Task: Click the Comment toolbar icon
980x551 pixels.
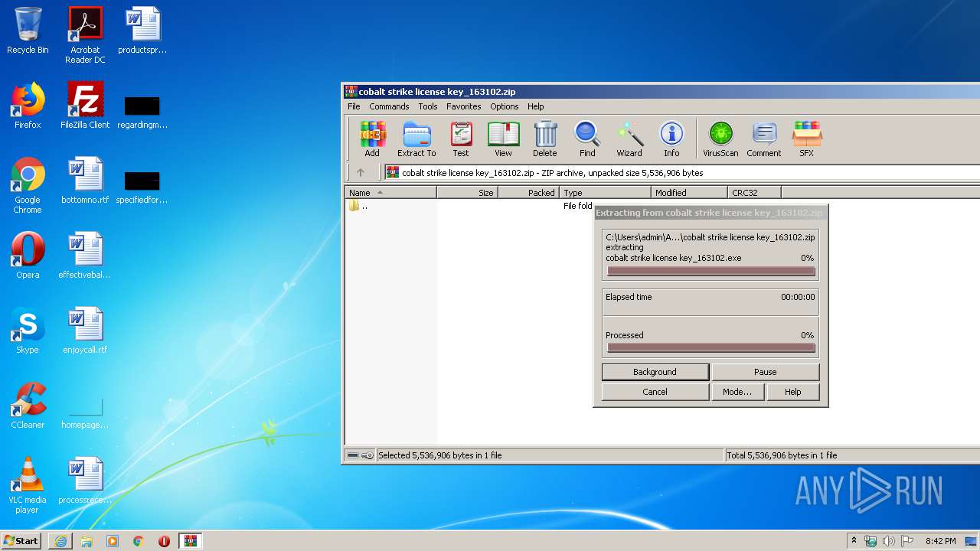Action: 764,139
